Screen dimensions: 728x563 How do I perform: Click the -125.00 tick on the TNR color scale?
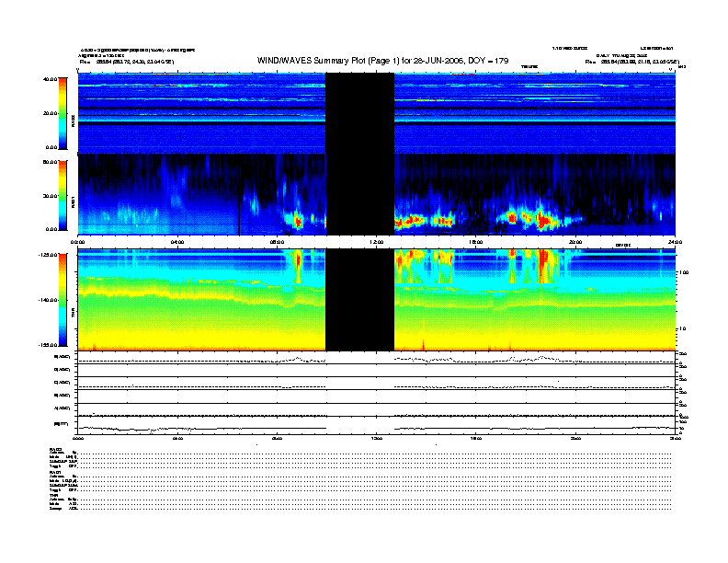(x=48, y=255)
